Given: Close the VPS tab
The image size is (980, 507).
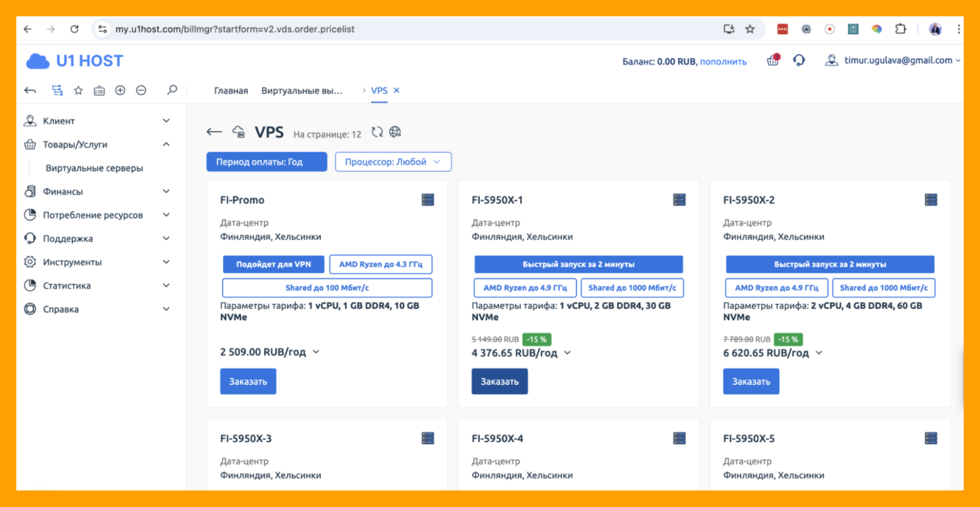Looking at the screenshot, I should click(397, 90).
